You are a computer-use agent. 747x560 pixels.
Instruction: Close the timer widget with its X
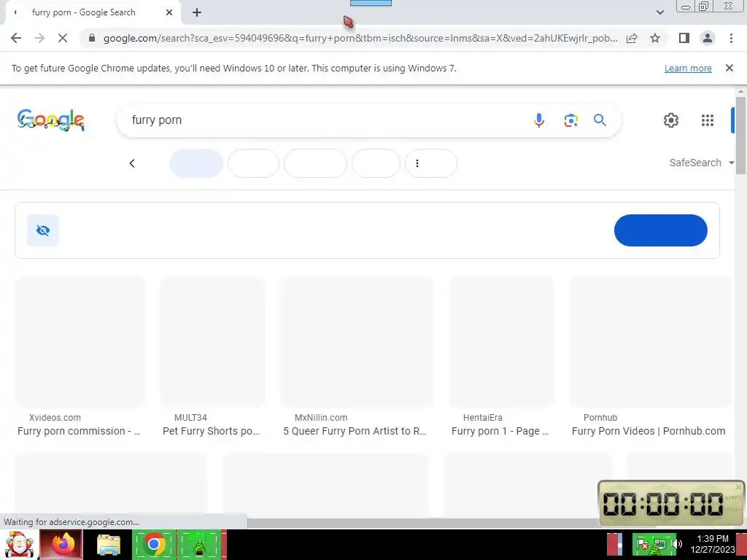coord(738,486)
